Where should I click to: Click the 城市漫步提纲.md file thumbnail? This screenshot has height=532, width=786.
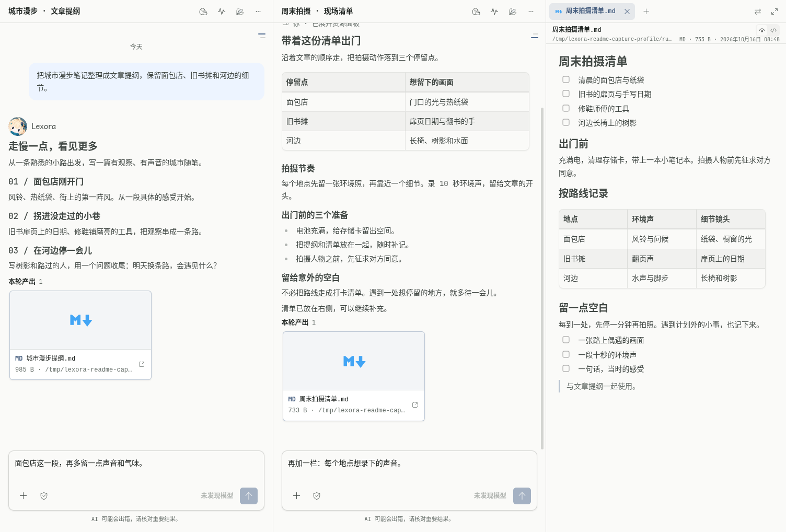80,320
